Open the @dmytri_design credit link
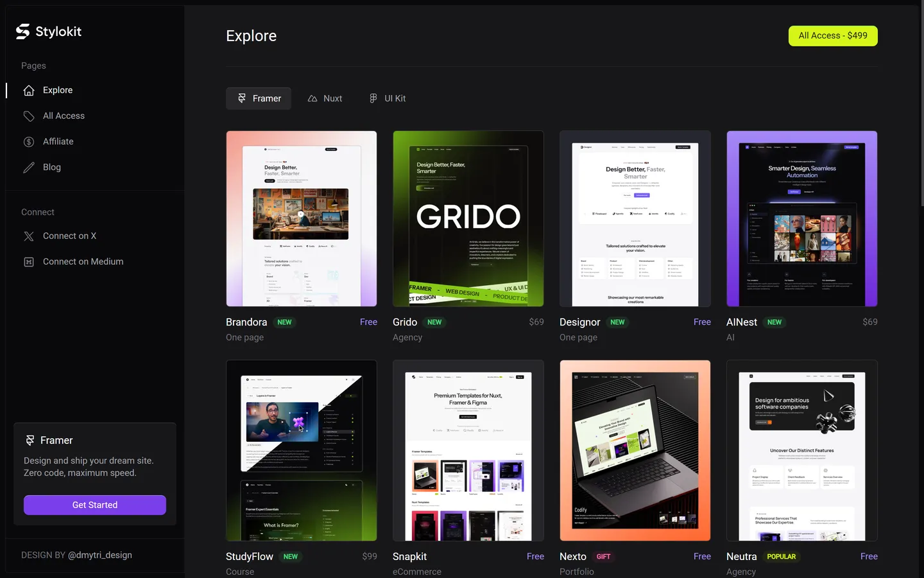The image size is (924, 578). click(x=100, y=555)
